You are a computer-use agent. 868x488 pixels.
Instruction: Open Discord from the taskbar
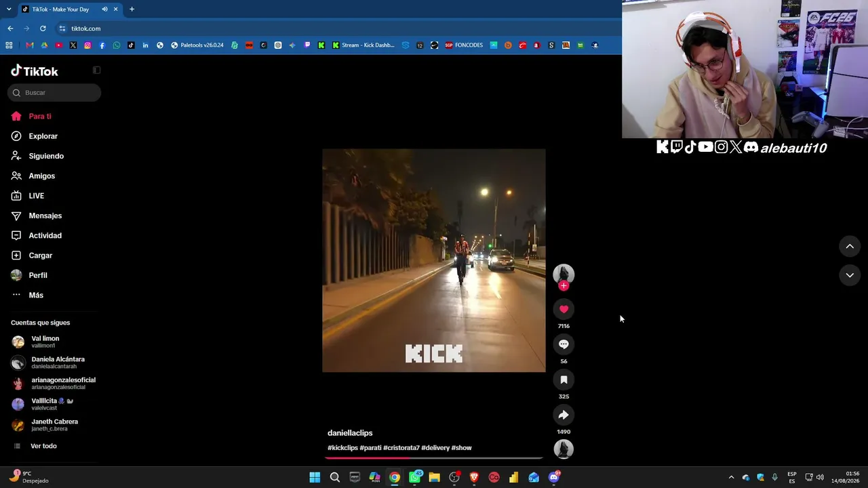554,478
